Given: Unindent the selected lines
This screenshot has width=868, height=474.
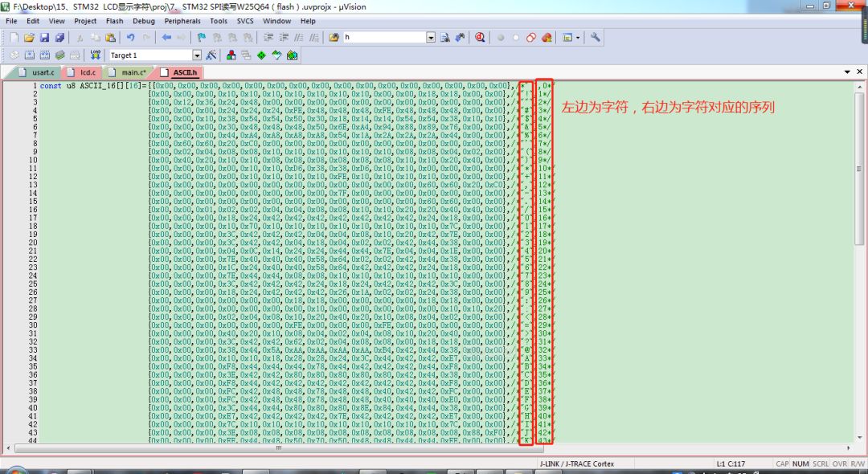Looking at the screenshot, I should click(284, 38).
